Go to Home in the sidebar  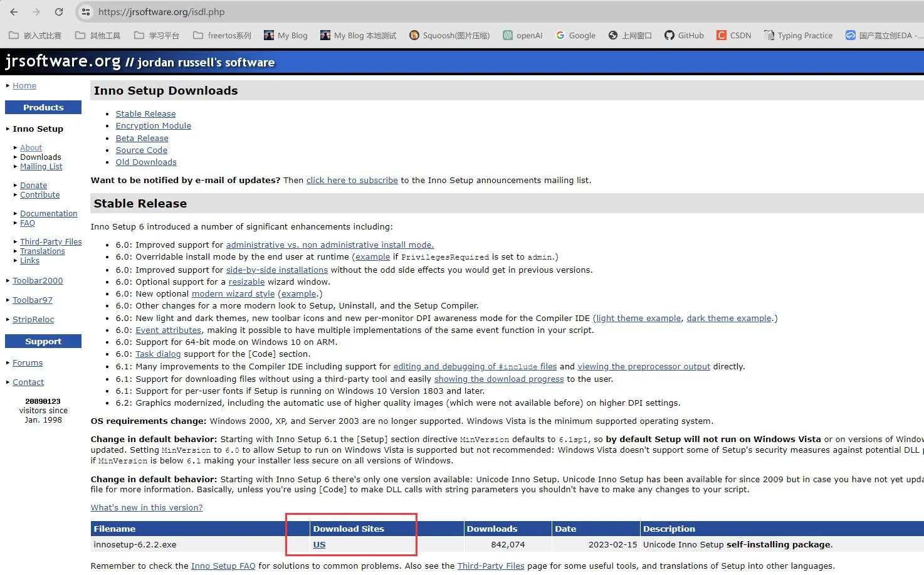pyautogui.click(x=24, y=86)
